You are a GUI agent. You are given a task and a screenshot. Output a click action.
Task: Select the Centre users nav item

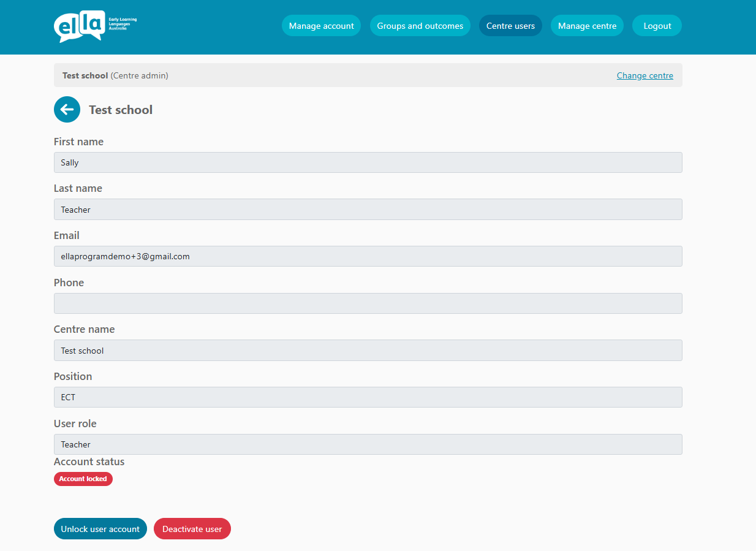coord(510,26)
